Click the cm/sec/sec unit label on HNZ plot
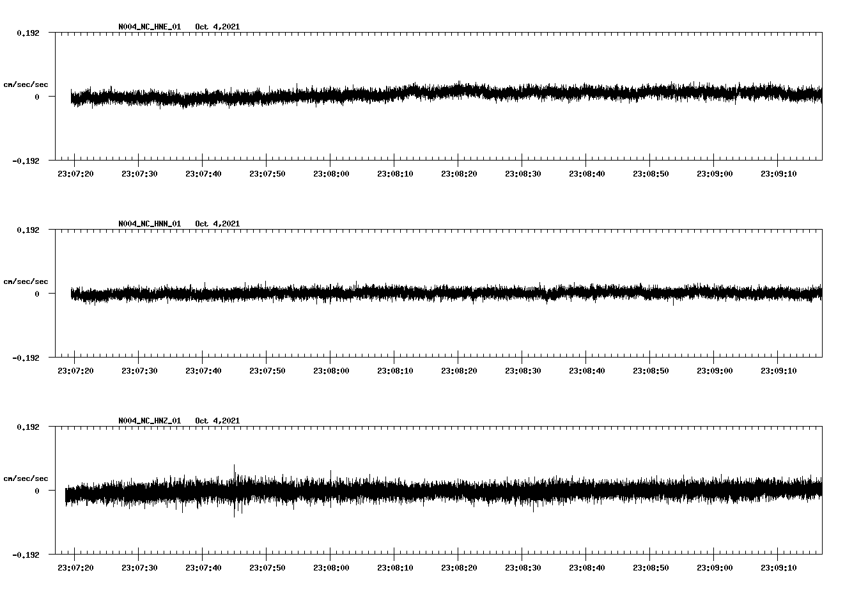The height and width of the screenshot is (591, 868). (x=26, y=478)
